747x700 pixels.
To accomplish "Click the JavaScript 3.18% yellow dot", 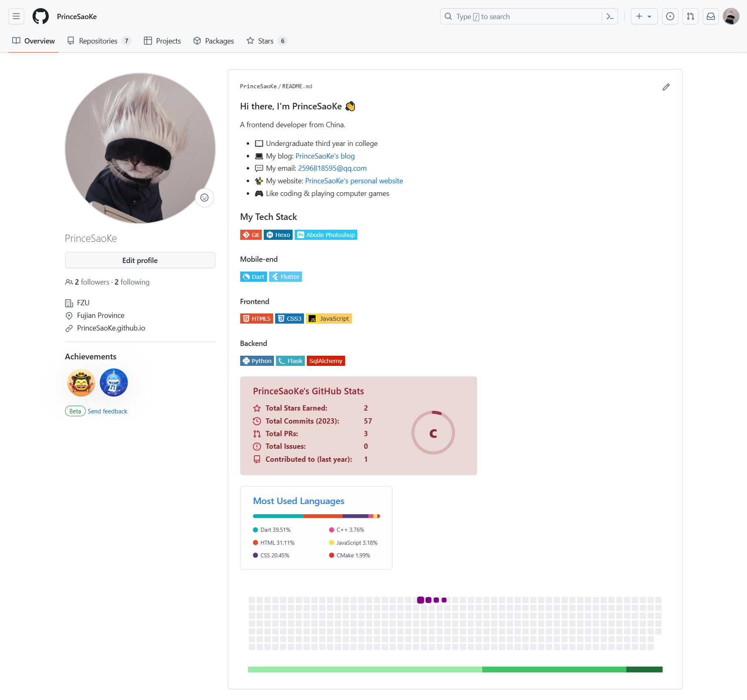I will [x=331, y=542].
